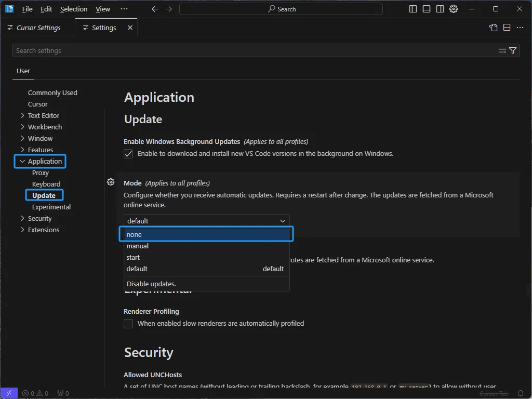Open the File menu

point(27,9)
